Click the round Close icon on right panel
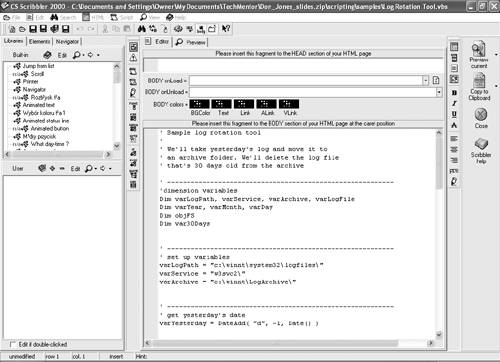 pyautogui.click(x=481, y=118)
